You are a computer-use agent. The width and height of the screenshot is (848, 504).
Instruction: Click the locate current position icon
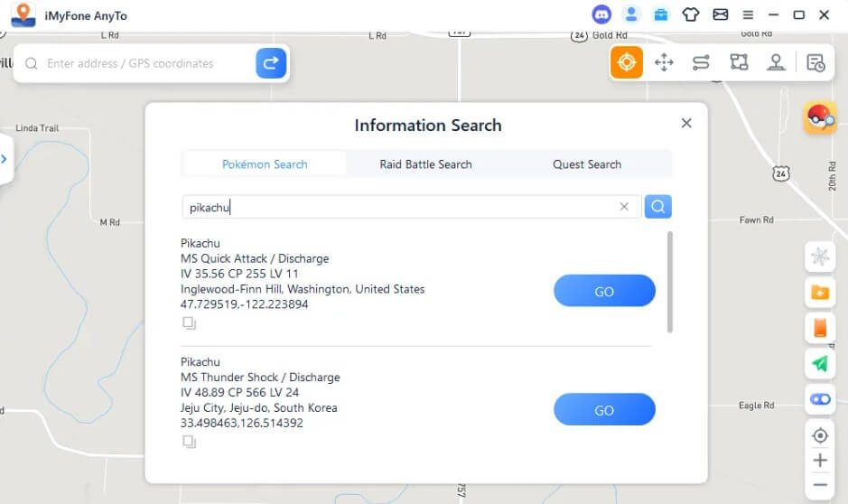820,435
